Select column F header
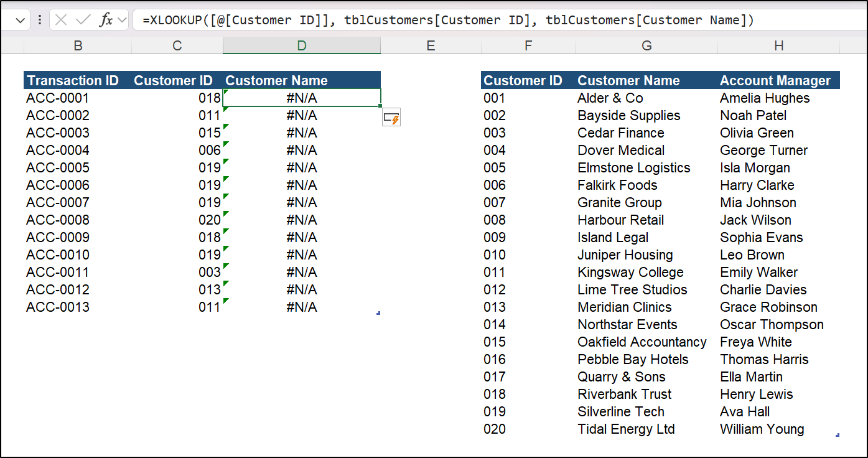Viewport: 868px width, 458px height. [x=528, y=45]
